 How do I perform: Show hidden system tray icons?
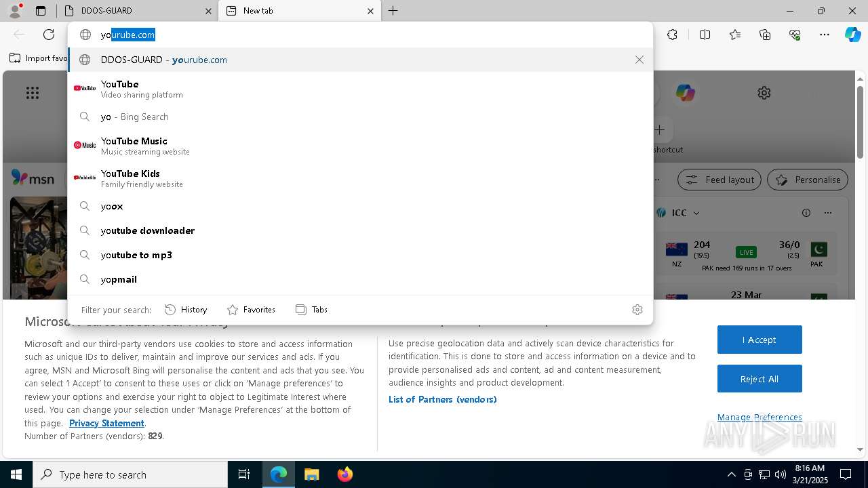731,474
